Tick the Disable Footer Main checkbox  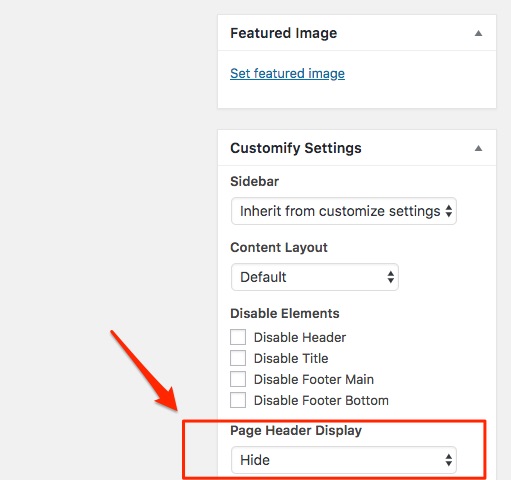click(238, 379)
